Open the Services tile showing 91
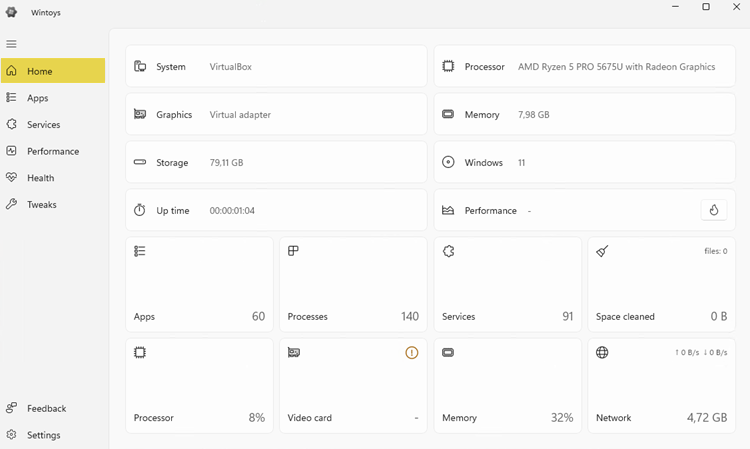750x449 pixels. (x=507, y=285)
